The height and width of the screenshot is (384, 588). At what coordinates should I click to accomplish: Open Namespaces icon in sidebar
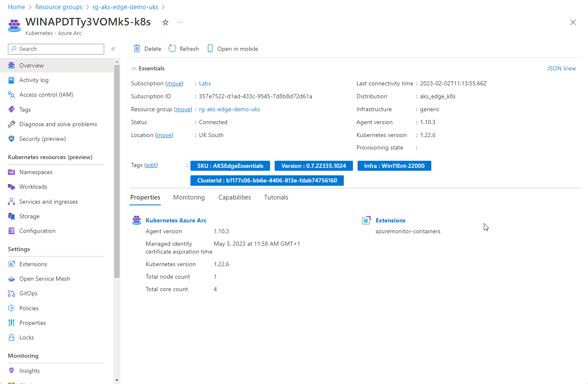click(x=12, y=172)
